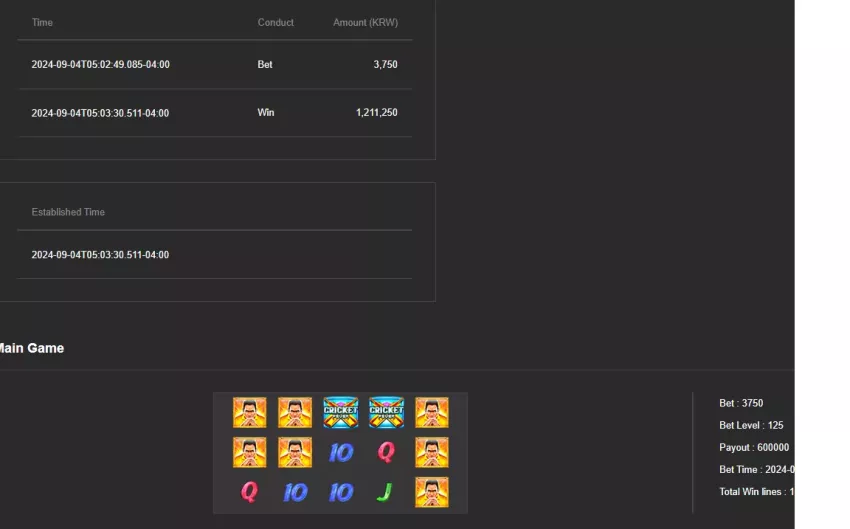The height and width of the screenshot is (529, 850).
Task: Click the Bet Level : 125 text
Action: point(751,425)
